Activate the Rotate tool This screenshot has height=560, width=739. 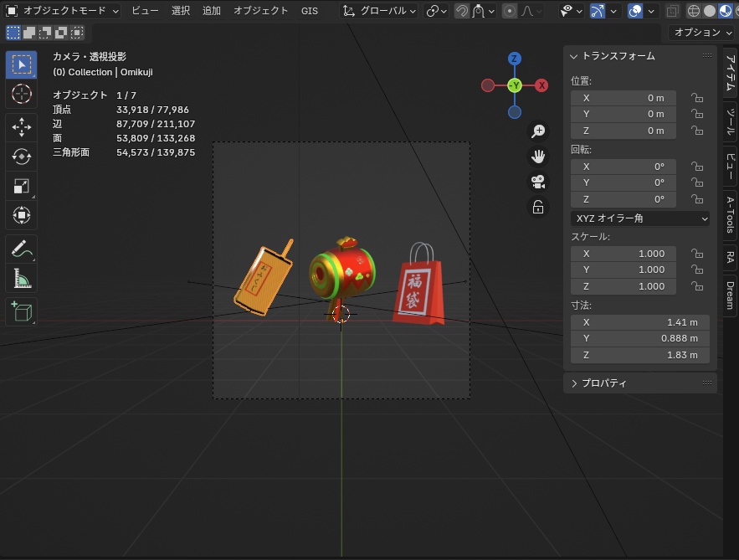pos(21,157)
